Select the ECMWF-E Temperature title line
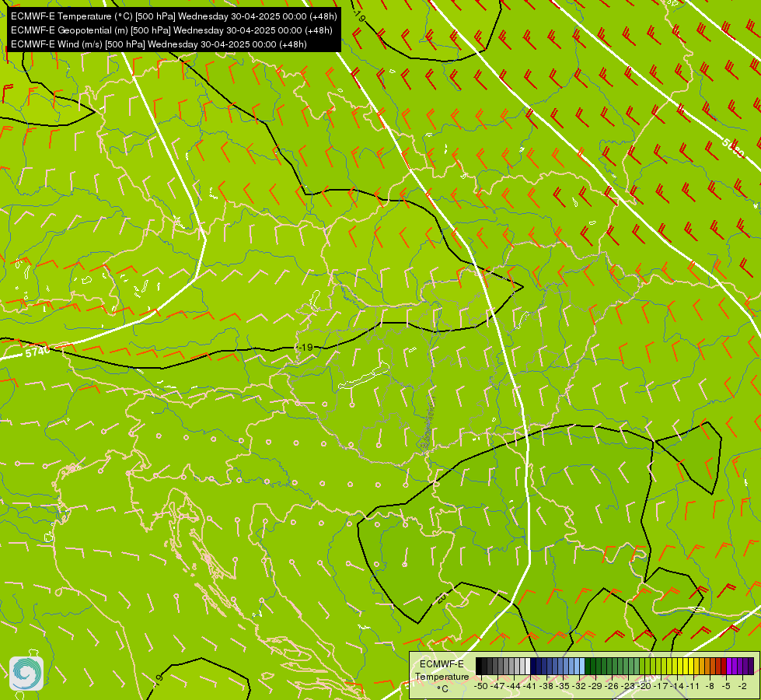 174,16
